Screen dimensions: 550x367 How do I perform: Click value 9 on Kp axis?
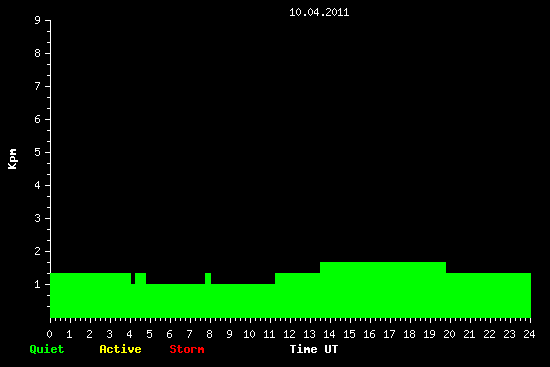38,20
